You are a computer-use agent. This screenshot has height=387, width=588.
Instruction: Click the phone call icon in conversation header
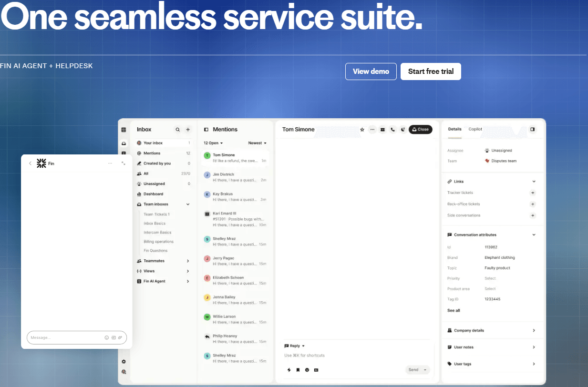392,130
